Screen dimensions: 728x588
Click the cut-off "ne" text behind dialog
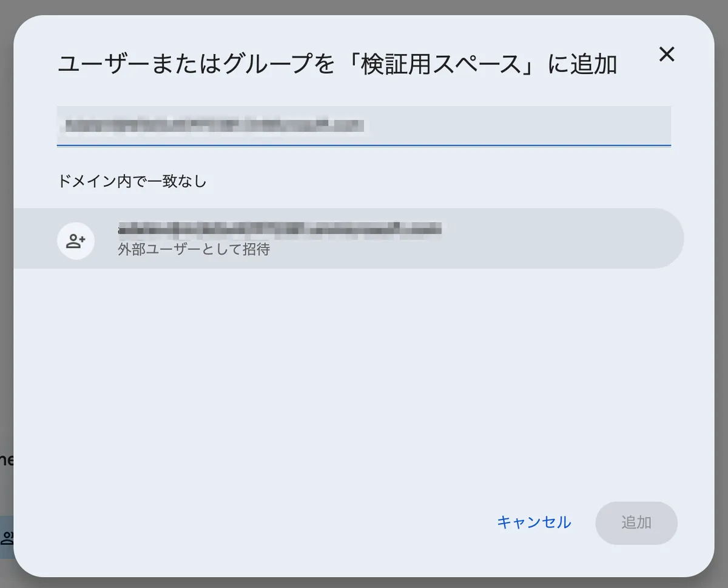pyautogui.click(x=6, y=459)
